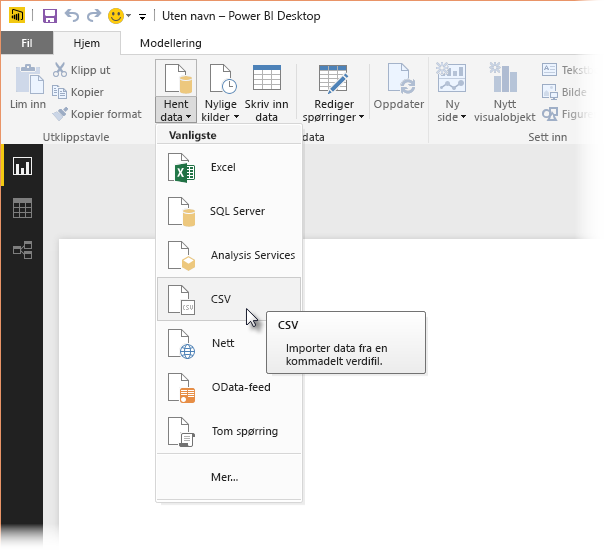The image size is (605, 551).
Task: Undo the last action
Action: pyautogui.click(x=72, y=16)
